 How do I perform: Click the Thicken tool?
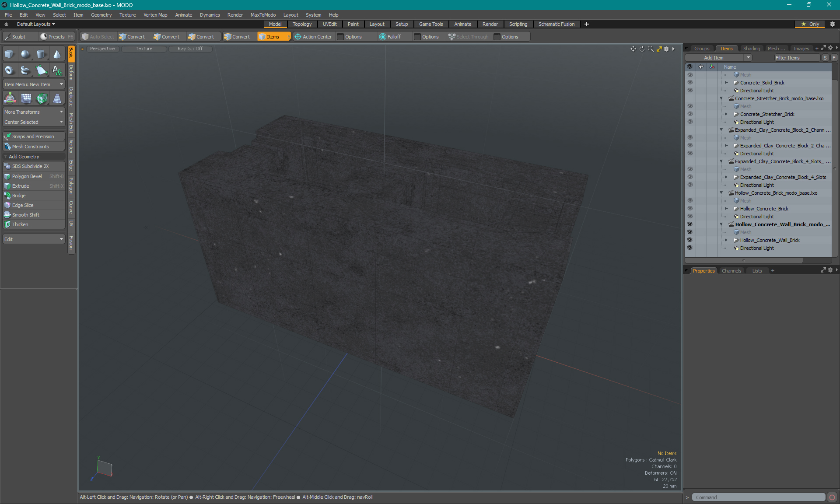[34, 224]
